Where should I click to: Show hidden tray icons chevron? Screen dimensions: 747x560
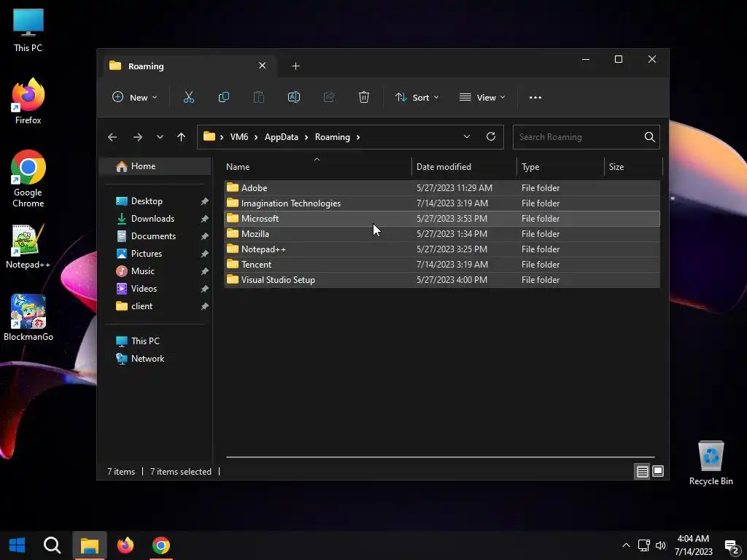(626, 545)
